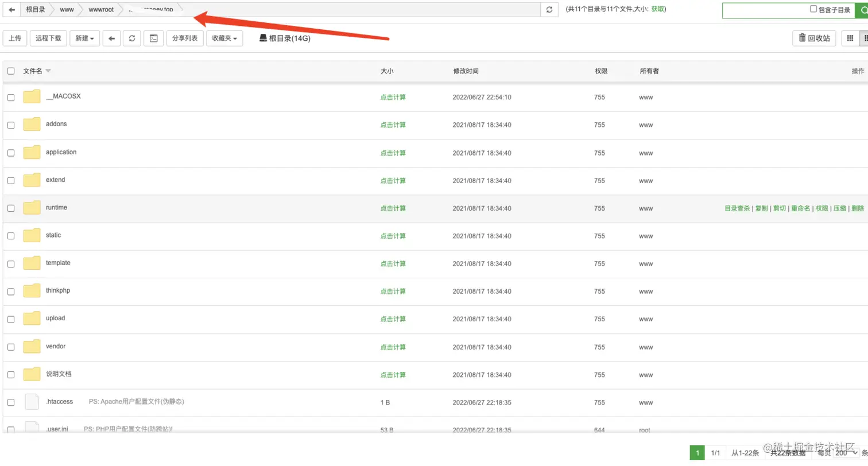Enable the 包含子目录 checkbox
This screenshot has width=868, height=466.
tap(813, 9)
